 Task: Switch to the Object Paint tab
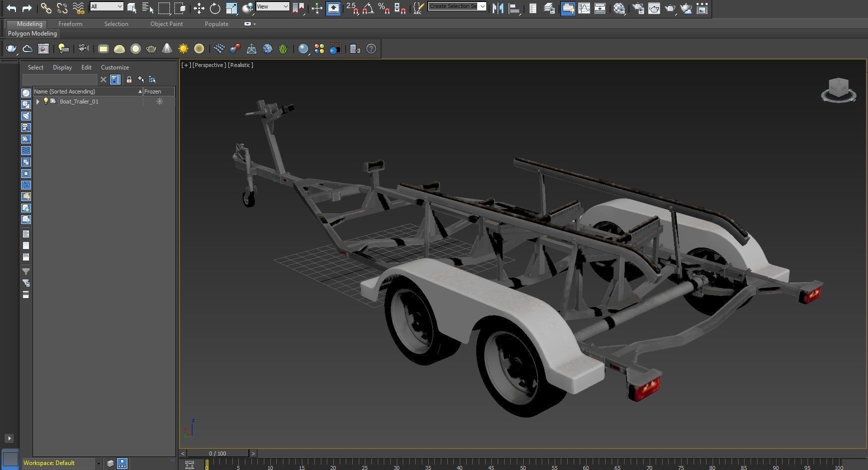click(166, 24)
